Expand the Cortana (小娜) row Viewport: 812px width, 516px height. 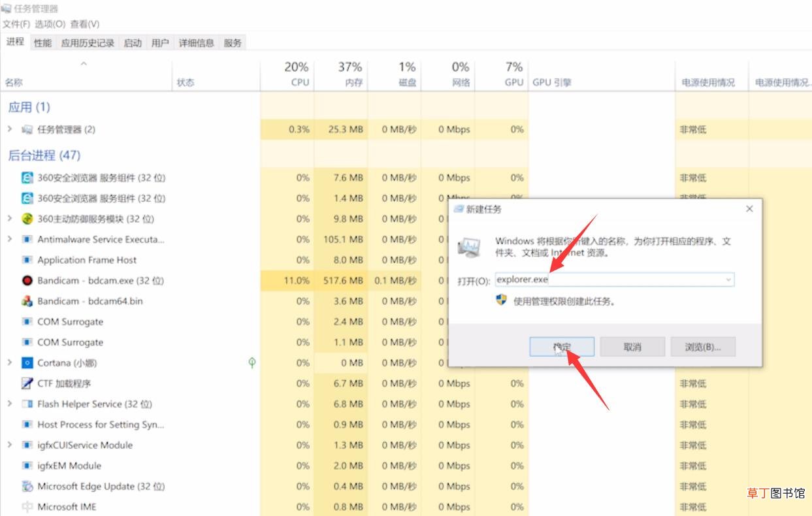tap(9, 363)
